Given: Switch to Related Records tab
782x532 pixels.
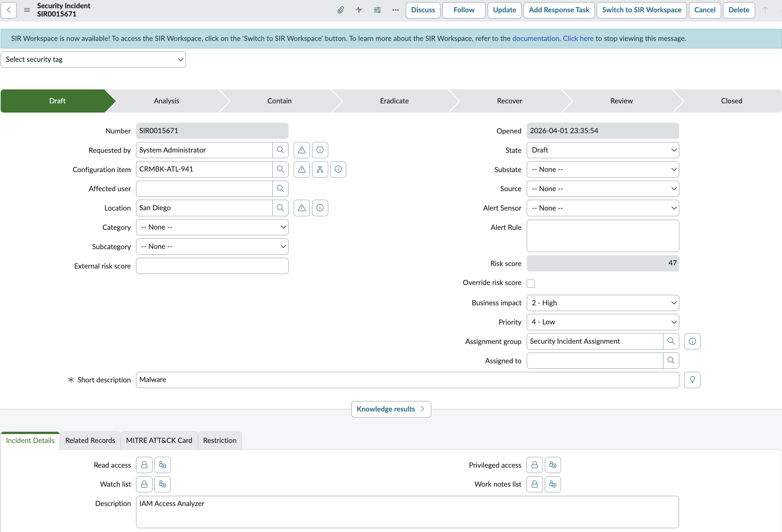Looking at the screenshot, I should [90, 440].
